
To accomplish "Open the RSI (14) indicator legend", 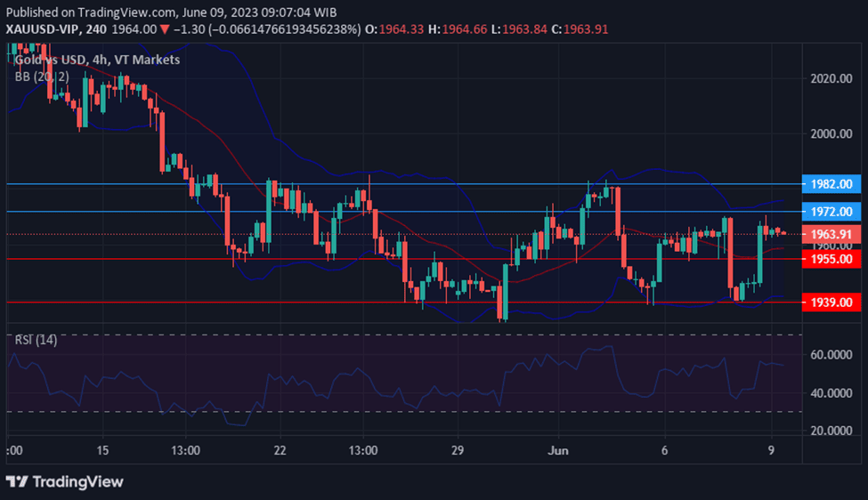I will pyautogui.click(x=36, y=340).
